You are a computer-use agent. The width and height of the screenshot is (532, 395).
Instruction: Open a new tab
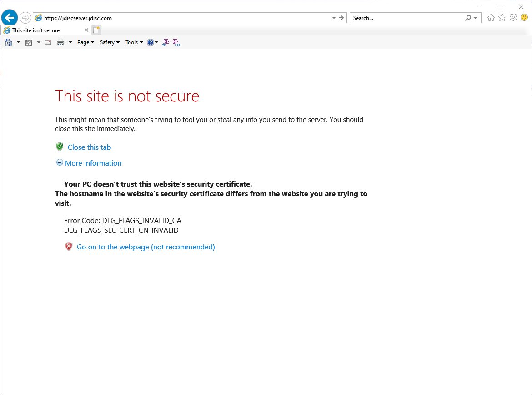click(96, 30)
